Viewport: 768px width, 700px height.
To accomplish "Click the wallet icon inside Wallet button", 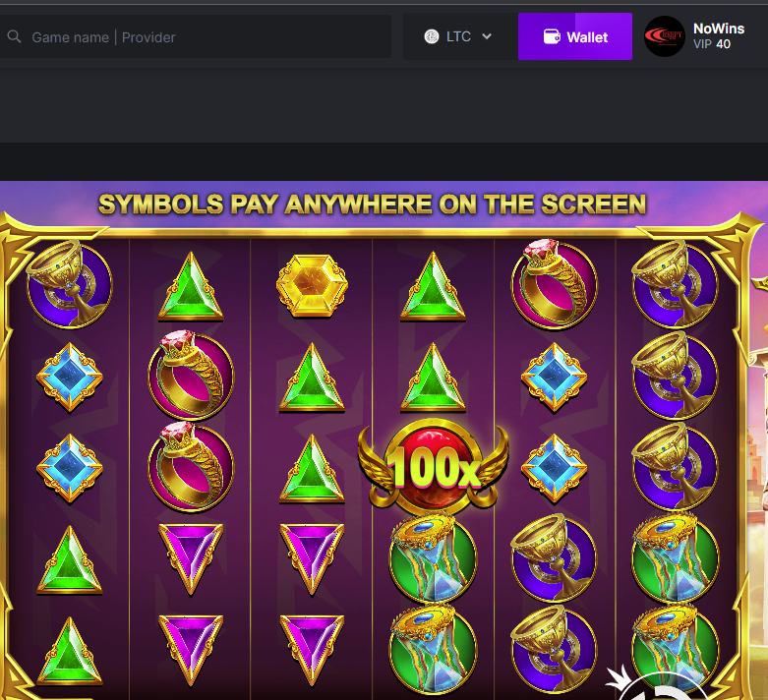I will click(x=552, y=36).
